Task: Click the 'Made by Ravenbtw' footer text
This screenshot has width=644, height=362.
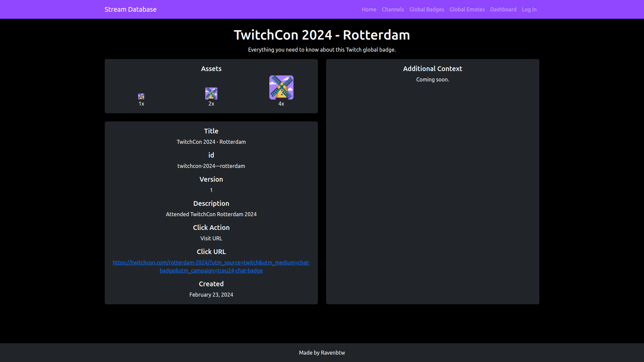Action: pyautogui.click(x=322, y=353)
